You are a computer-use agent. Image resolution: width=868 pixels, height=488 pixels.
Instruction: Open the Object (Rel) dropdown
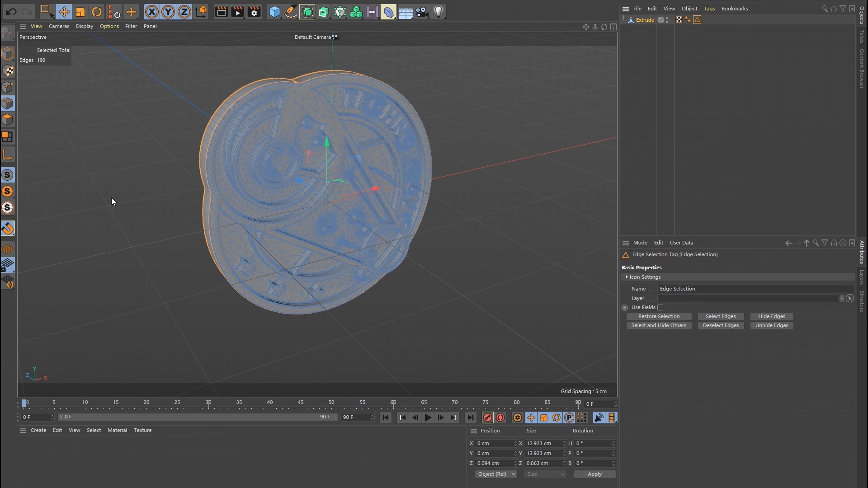pos(496,474)
